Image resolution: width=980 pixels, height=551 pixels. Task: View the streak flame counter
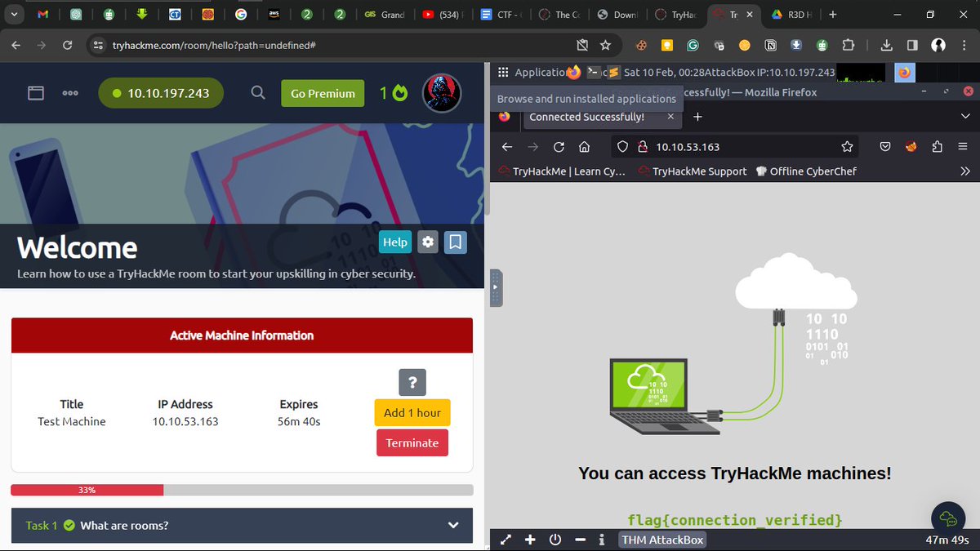tap(393, 93)
